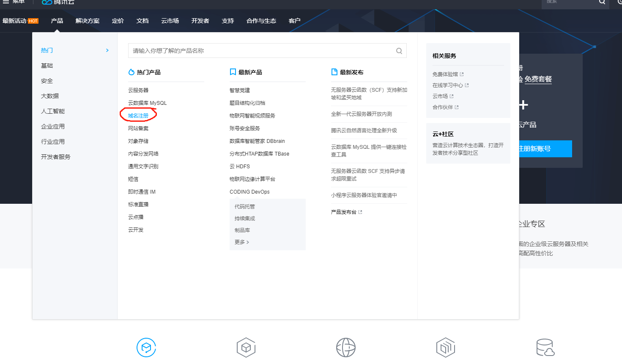Screen dimensions: 622x364
Task: Expand 更多 under CODING DevOps
Action: coord(242,242)
